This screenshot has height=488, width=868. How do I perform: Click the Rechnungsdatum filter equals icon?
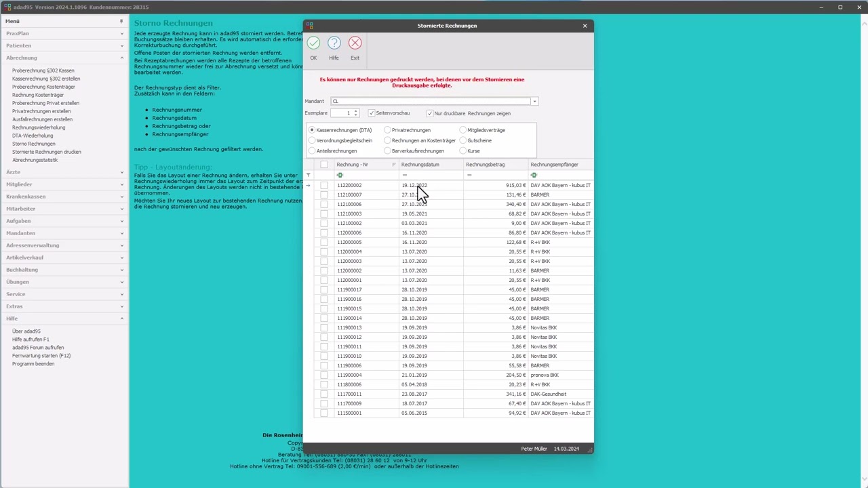coord(404,175)
